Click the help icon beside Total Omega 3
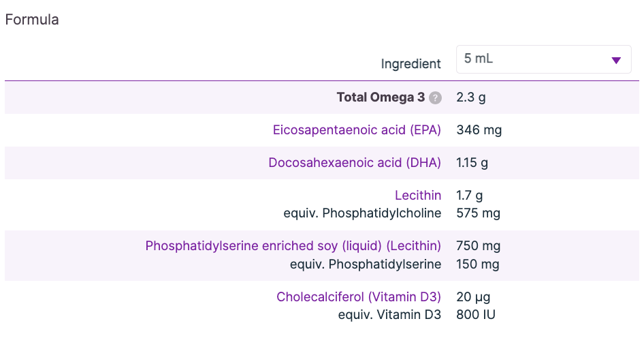644x349 pixels. click(436, 98)
